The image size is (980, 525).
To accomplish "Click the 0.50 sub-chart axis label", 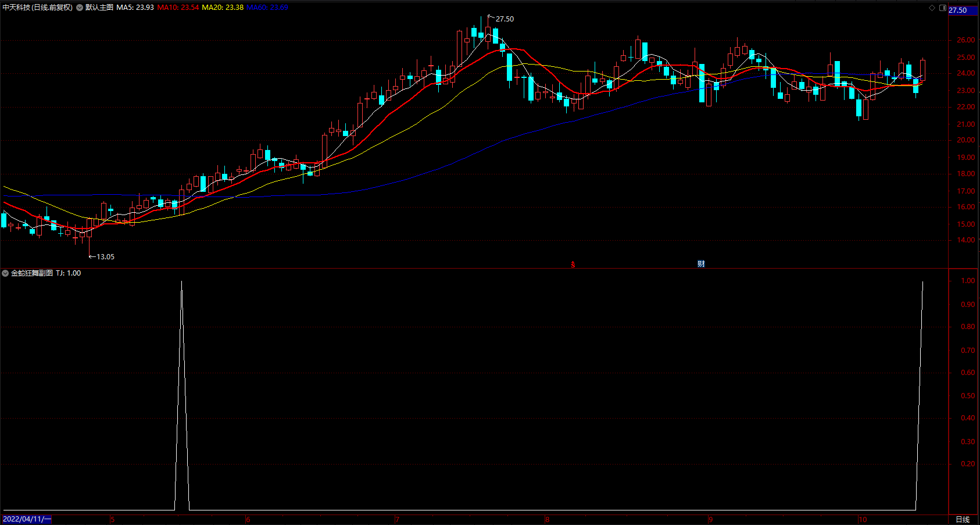I will click(x=968, y=396).
